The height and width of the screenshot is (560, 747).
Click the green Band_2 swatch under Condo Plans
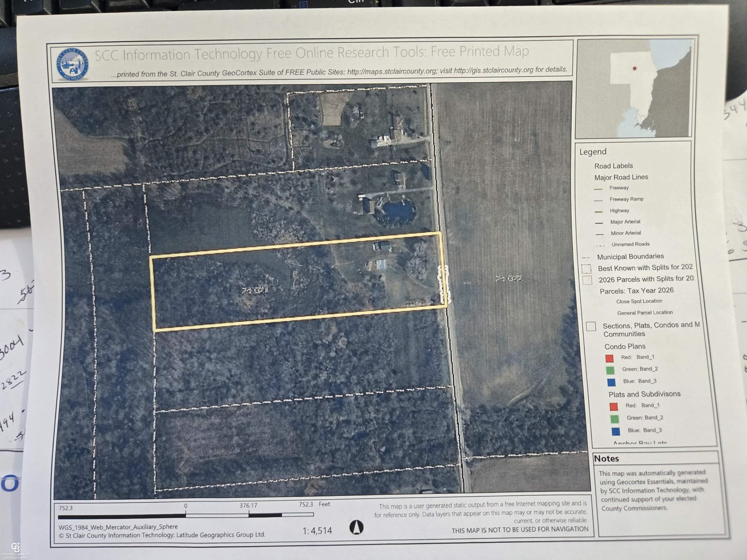(x=610, y=370)
